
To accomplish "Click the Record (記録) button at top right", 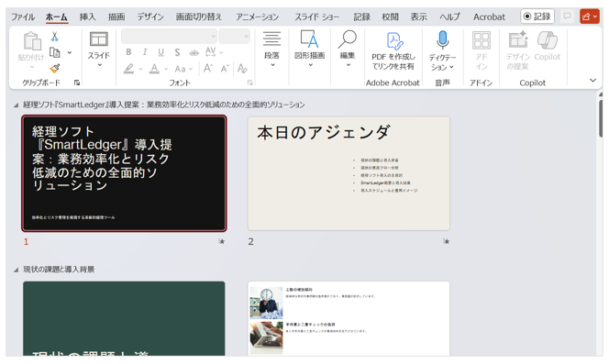I will point(537,17).
